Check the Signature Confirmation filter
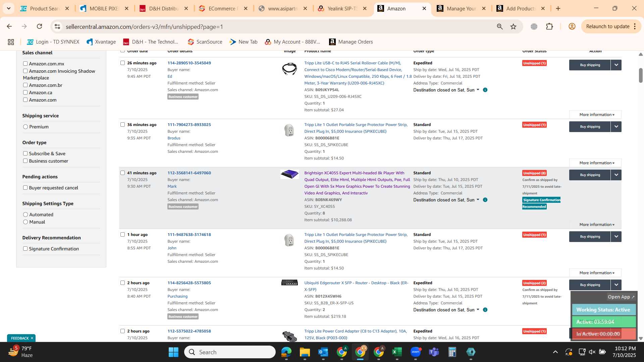Viewport: 644px width, 362px height. coord(25,248)
